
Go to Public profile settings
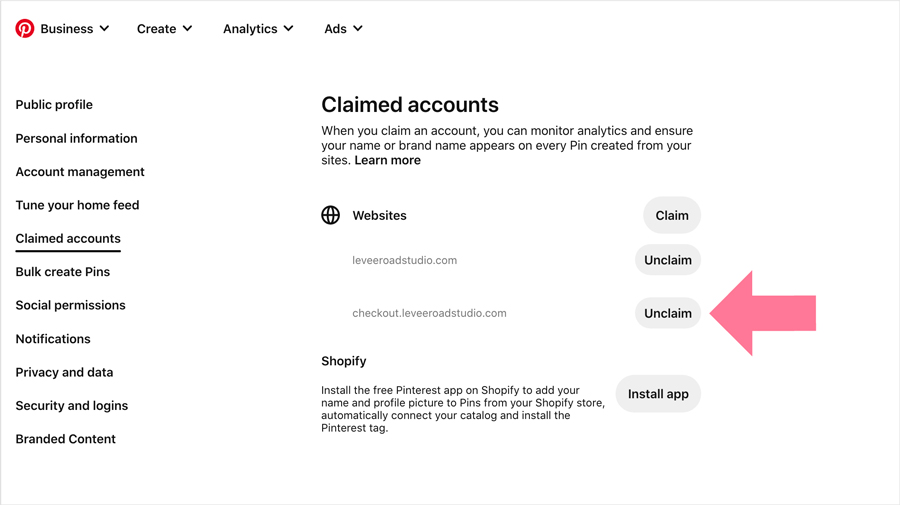tap(54, 105)
